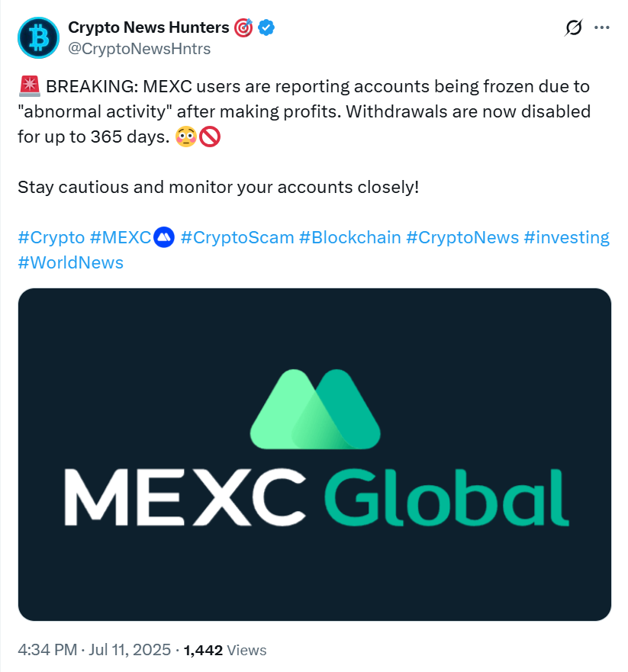Click the @CryptoNewsHntrs handle

pyautogui.click(x=139, y=49)
